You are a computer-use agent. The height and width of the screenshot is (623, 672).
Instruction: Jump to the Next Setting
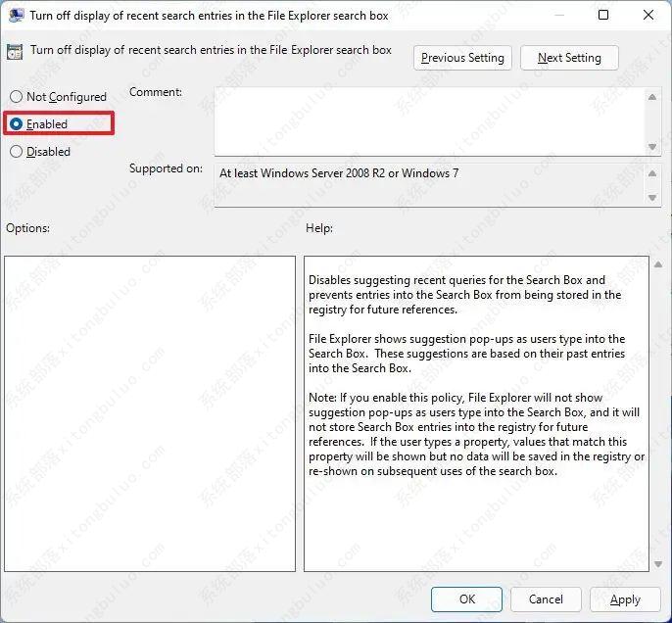(569, 58)
